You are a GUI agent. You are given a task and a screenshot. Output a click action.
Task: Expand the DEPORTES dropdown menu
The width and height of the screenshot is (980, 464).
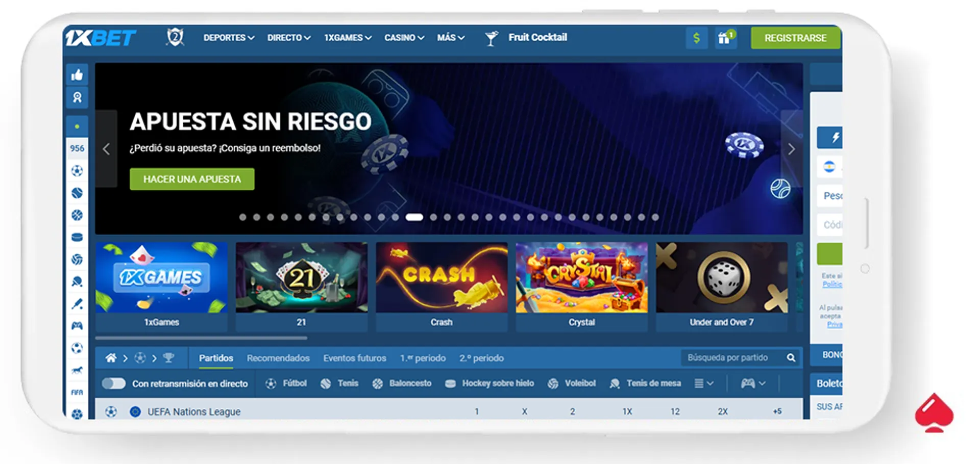[x=229, y=38]
